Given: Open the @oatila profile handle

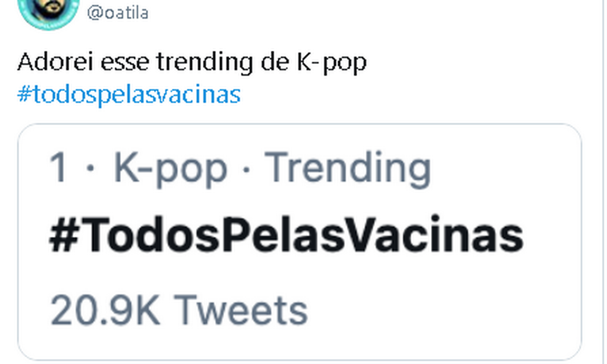Looking at the screenshot, I should pyautogui.click(x=117, y=12).
